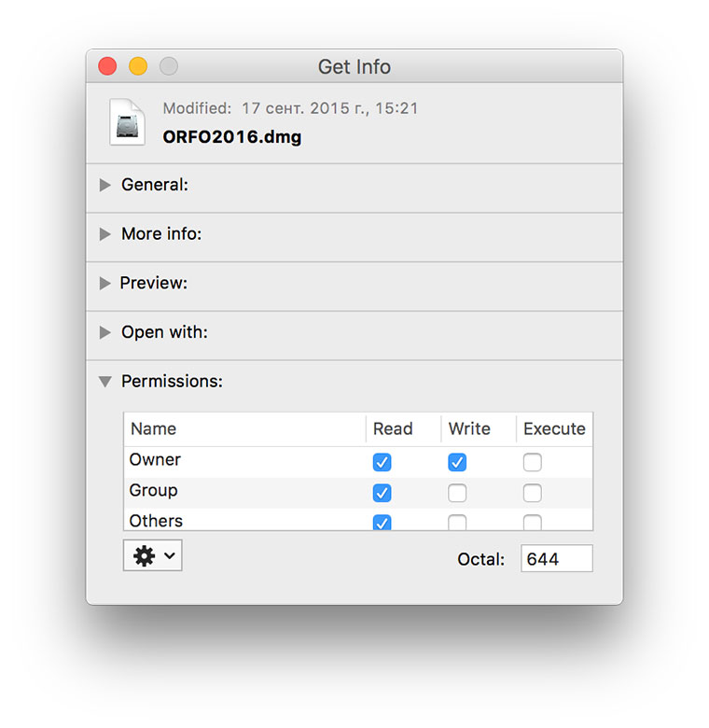Select the Owner row name

point(155,459)
